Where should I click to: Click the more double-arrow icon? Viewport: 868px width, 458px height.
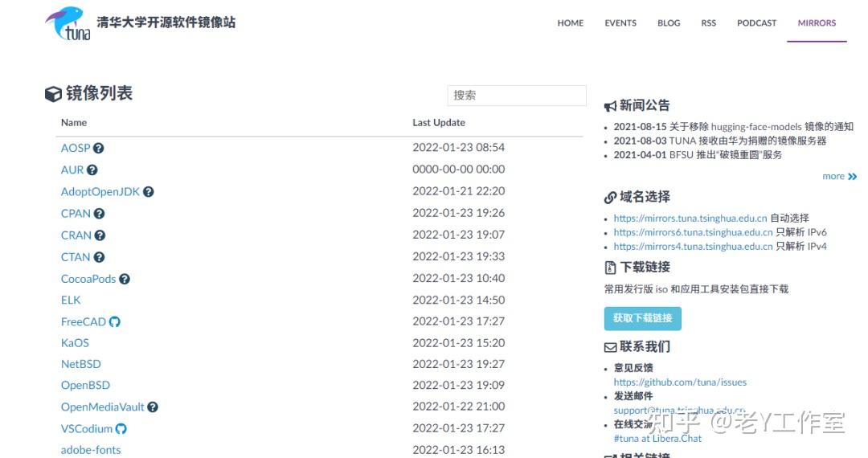click(853, 177)
